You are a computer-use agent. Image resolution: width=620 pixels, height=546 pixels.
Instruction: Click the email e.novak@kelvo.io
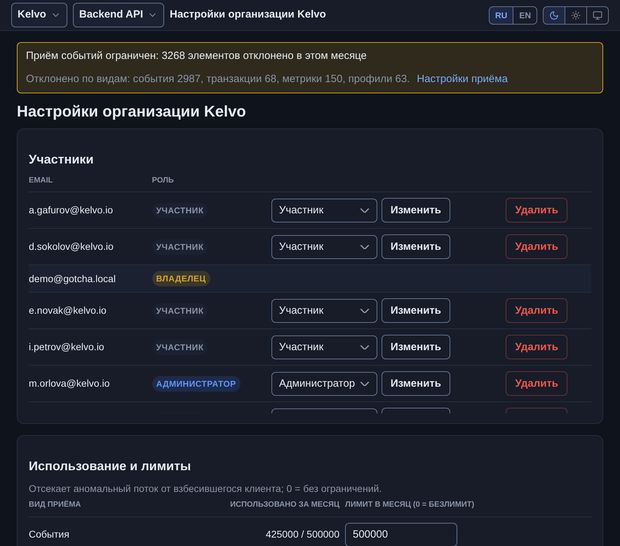tap(67, 310)
